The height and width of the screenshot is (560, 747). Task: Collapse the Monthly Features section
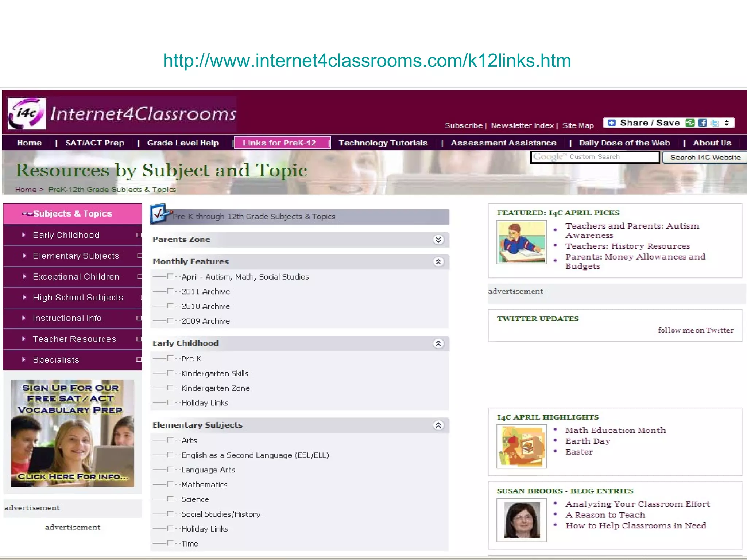(438, 262)
